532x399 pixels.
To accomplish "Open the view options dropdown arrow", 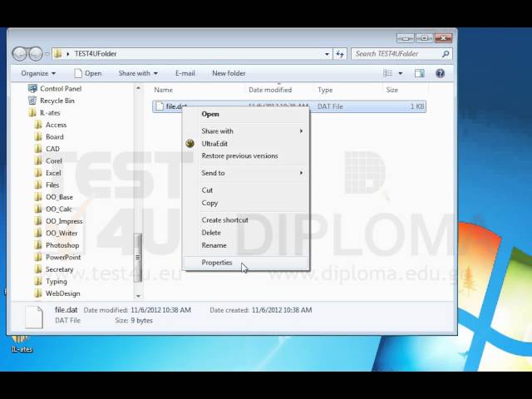I will [x=401, y=73].
